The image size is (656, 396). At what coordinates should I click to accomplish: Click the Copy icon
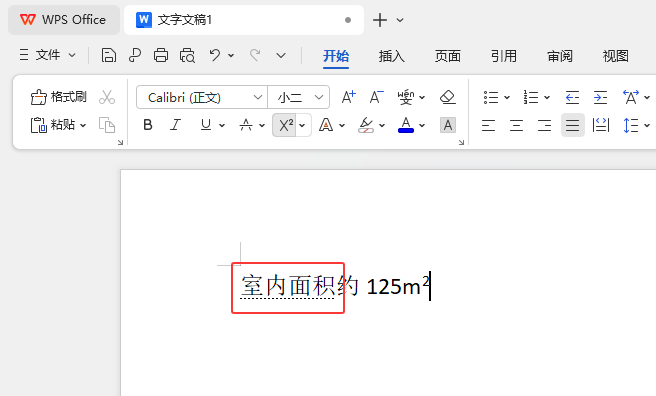[x=107, y=125]
